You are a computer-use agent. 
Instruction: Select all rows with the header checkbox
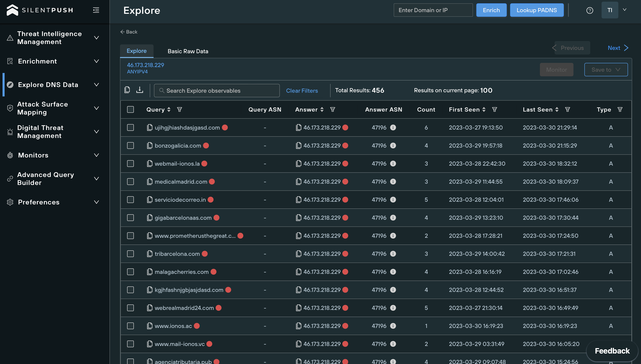click(130, 109)
